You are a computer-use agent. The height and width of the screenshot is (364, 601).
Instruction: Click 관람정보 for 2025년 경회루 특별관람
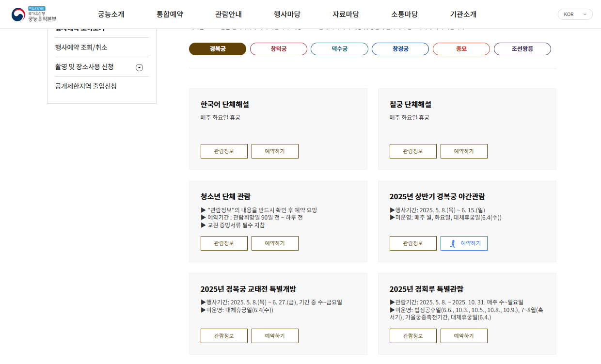tap(413, 335)
